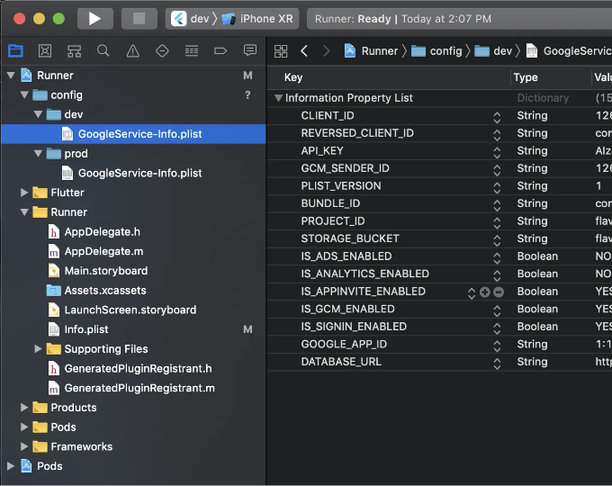The height and width of the screenshot is (486, 612).
Task: Select GoogleService-Info.plist under dev
Action: pos(132,134)
